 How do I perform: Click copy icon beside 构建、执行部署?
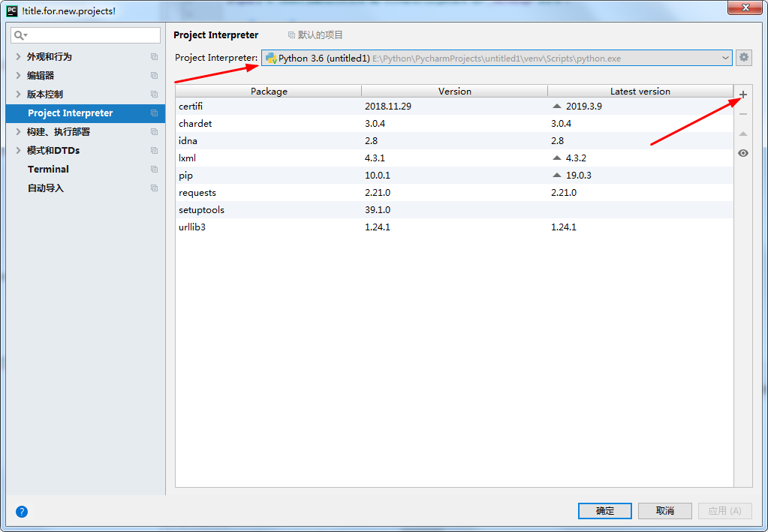click(155, 131)
